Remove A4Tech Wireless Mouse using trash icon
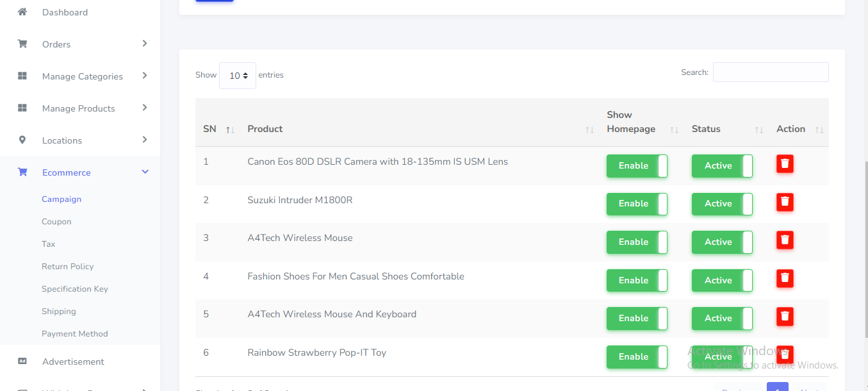The width and height of the screenshot is (868, 391). click(x=785, y=240)
